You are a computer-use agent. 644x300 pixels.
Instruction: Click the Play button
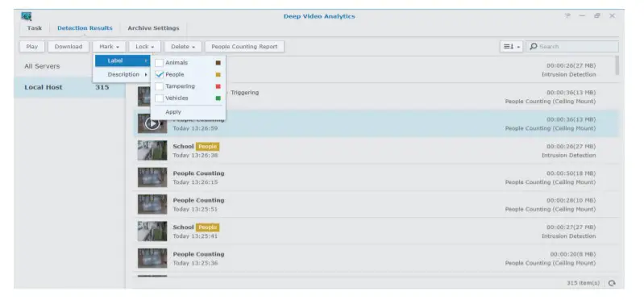[x=31, y=47]
